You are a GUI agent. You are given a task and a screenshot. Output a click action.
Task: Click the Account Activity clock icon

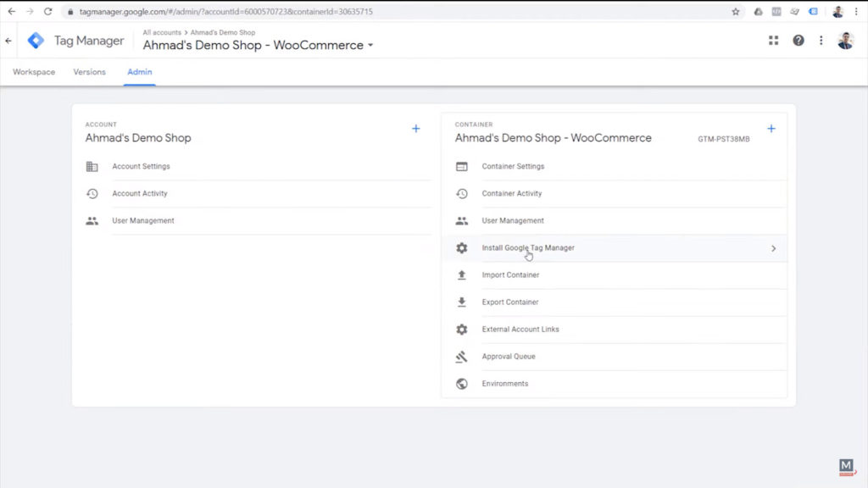[93, 193]
